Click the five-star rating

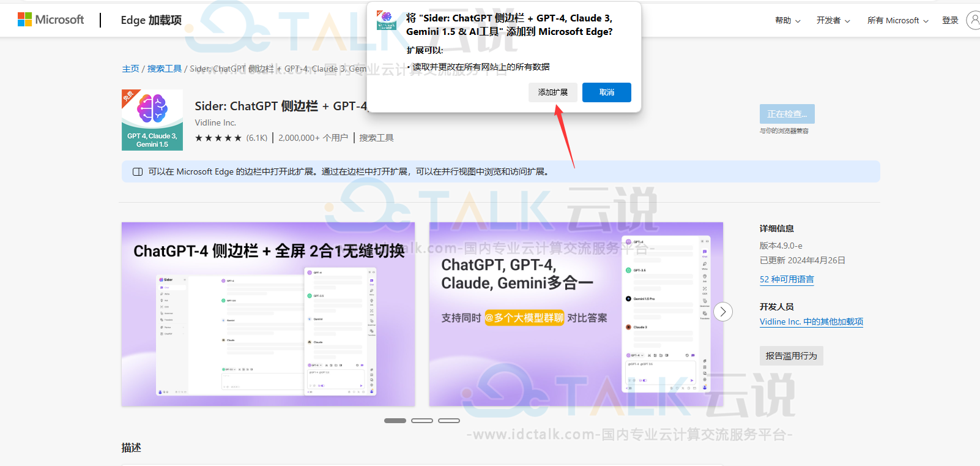(x=218, y=138)
